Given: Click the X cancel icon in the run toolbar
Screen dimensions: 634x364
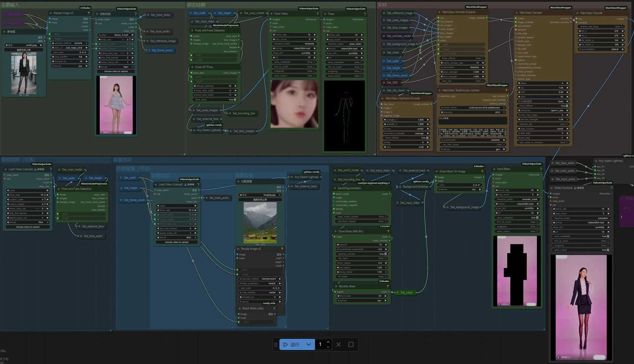Looking at the screenshot, I should (338, 344).
